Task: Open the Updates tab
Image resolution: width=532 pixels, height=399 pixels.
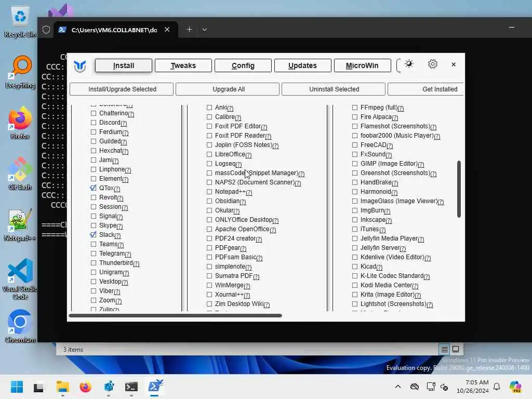Action: 303,65
